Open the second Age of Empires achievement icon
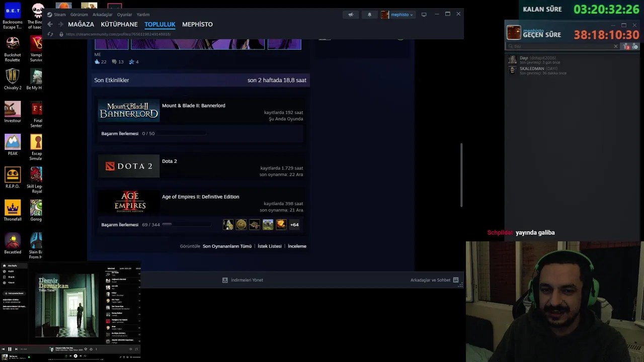Viewport: 644px width, 362px height. [x=242, y=225]
